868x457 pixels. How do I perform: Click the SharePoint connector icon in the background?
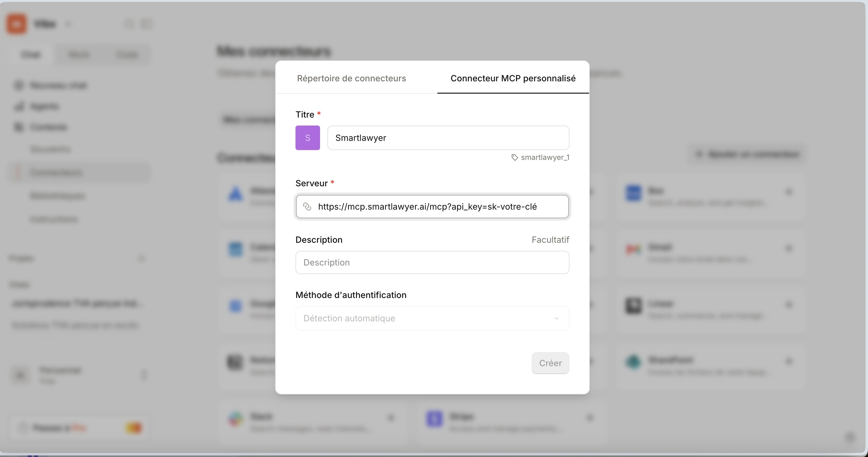pos(633,362)
